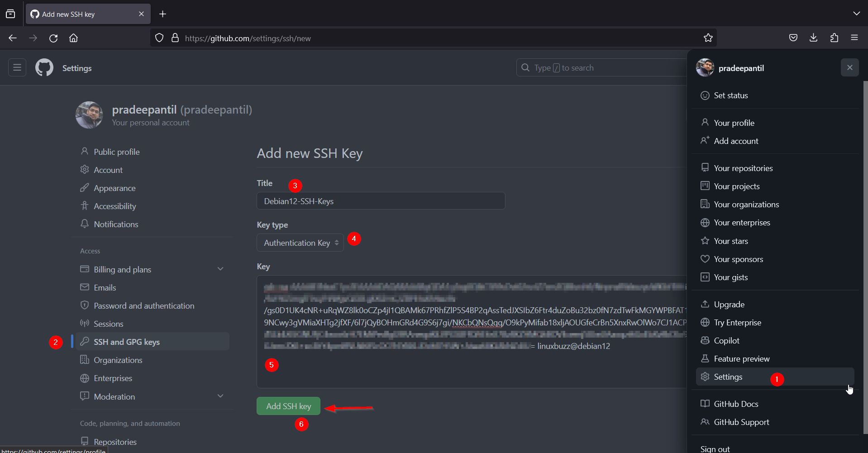Open Your projects from menu
Viewport: 868px width, 453px height.
775,186
